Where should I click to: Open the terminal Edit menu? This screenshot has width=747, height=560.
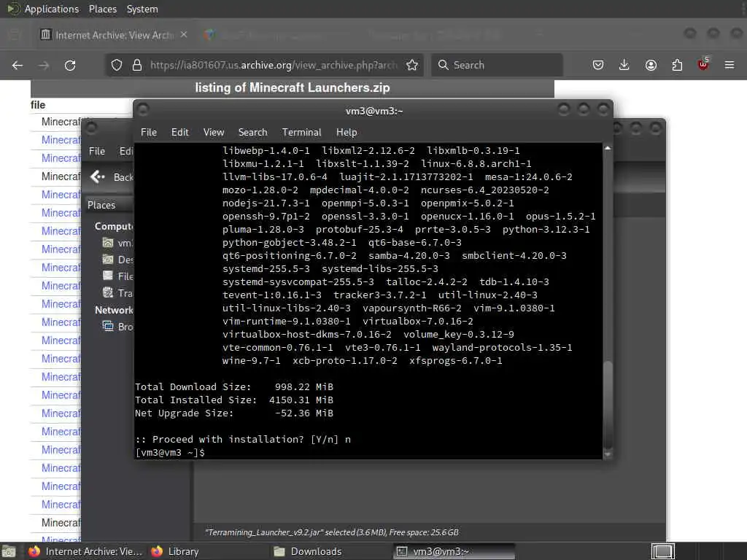tap(180, 133)
